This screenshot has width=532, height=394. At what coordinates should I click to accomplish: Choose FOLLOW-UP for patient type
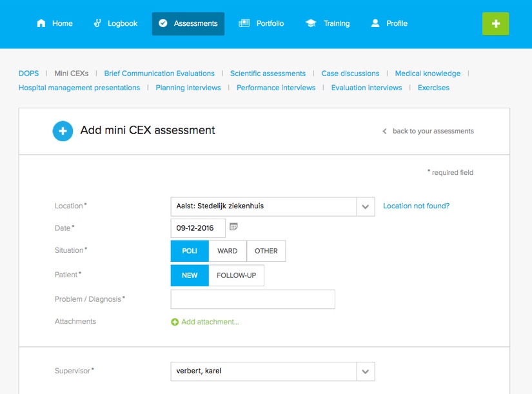[236, 275]
